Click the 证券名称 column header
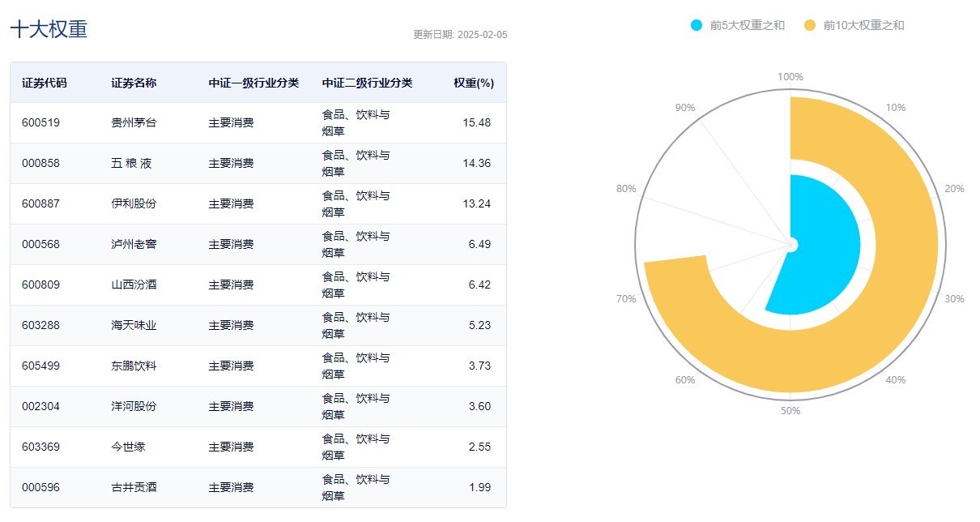The image size is (980, 522). point(134,83)
